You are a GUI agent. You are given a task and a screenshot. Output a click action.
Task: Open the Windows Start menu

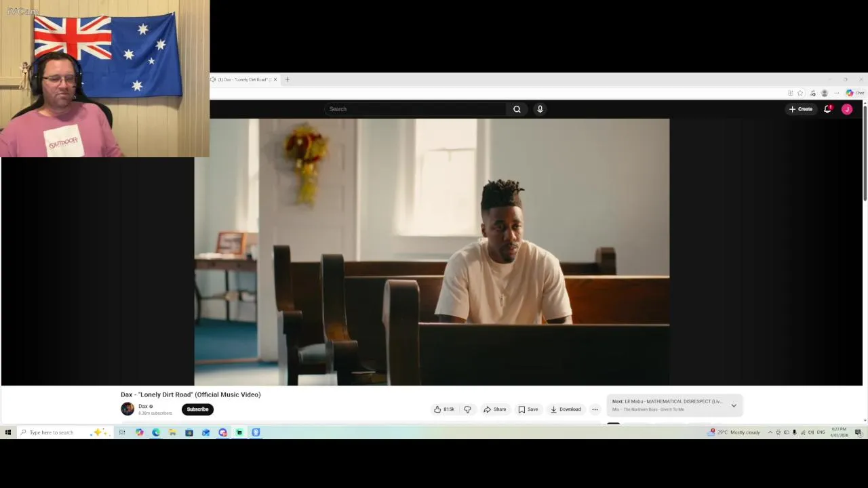click(8, 432)
